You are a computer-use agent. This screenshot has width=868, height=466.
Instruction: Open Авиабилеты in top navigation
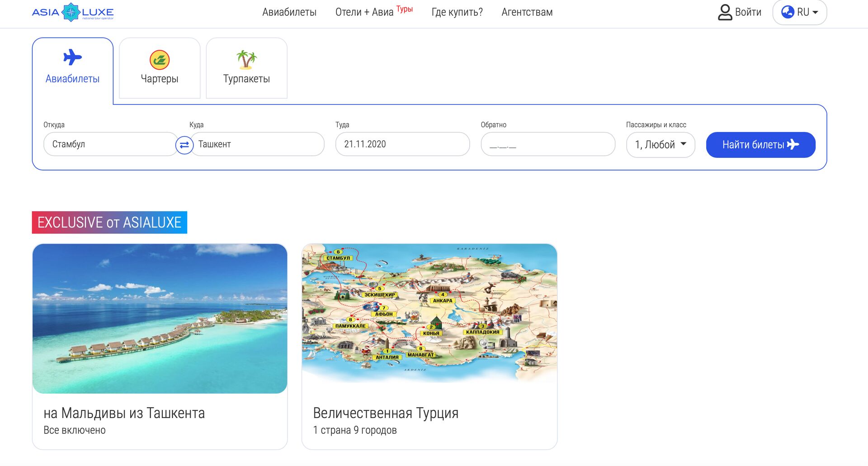(x=289, y=12)
